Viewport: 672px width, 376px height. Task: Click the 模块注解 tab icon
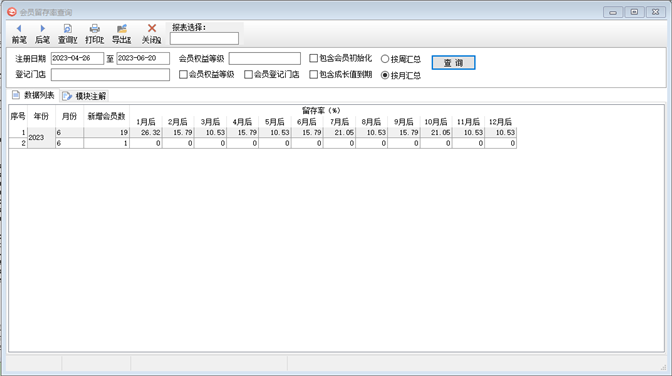67,96
